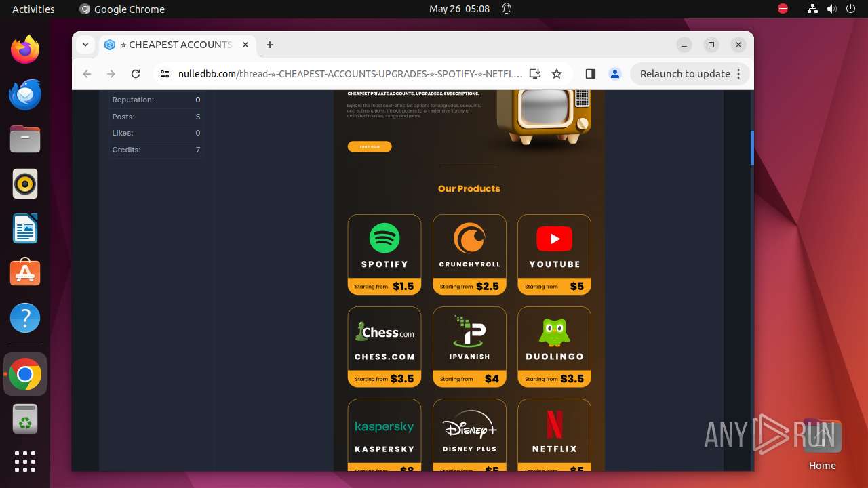Open Rhythmbox music player from the dock

25,184
